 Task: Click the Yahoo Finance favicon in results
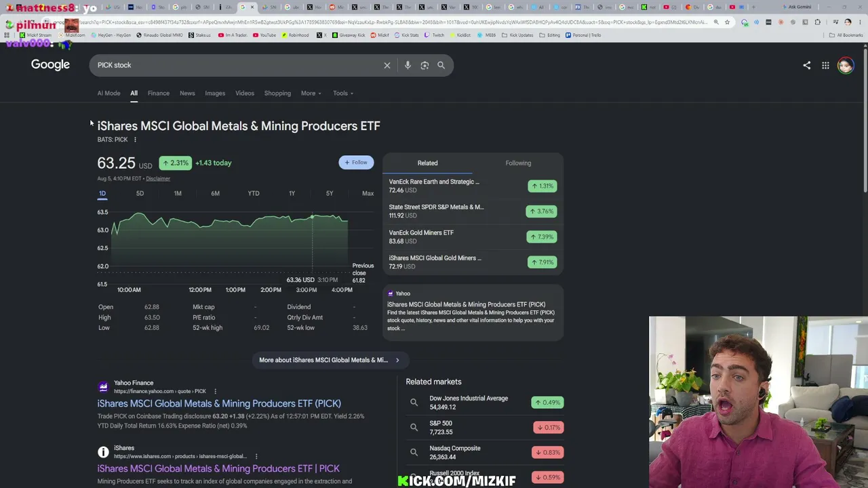pos(103,387)
